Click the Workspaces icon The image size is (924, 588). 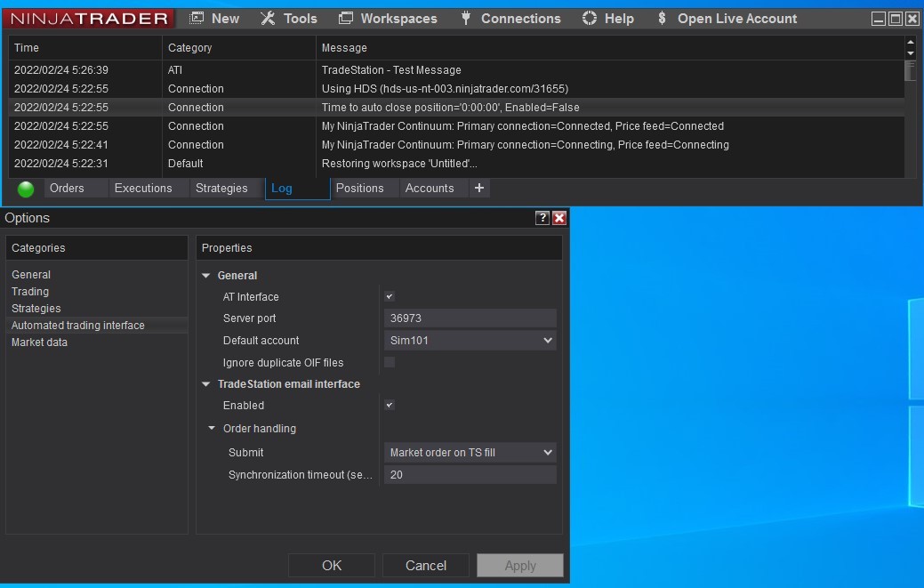point(346,19)
